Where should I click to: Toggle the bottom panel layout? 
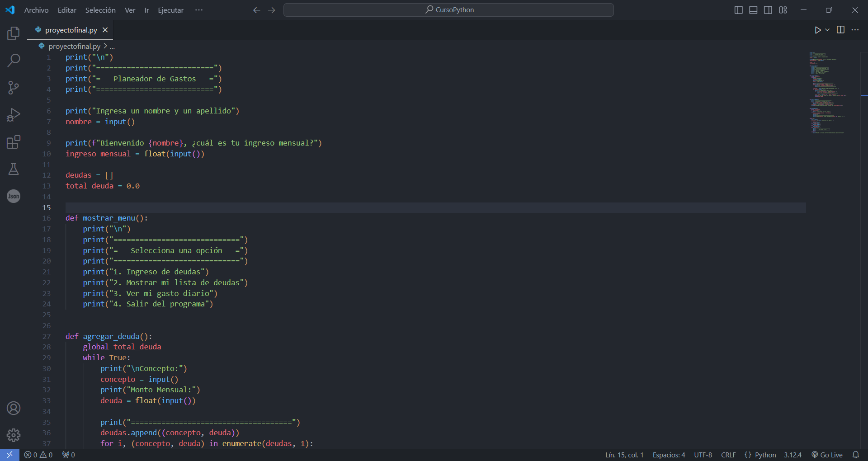click(753, 10)
